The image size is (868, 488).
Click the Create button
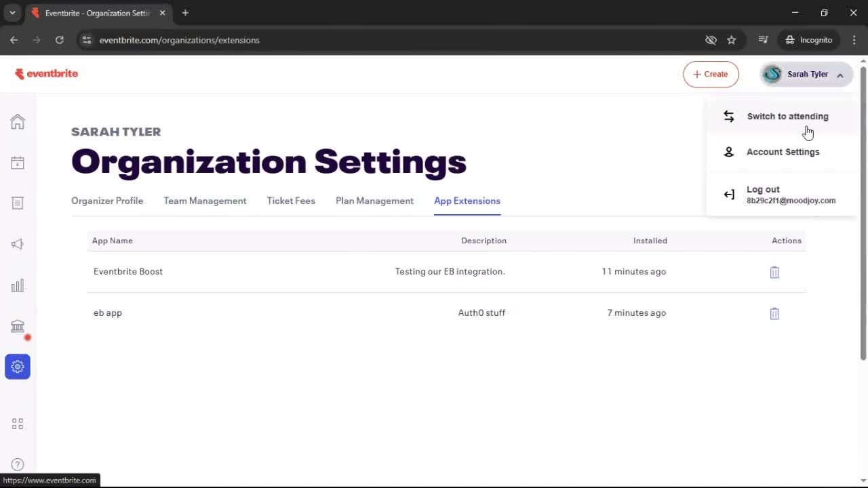point(711,75)
